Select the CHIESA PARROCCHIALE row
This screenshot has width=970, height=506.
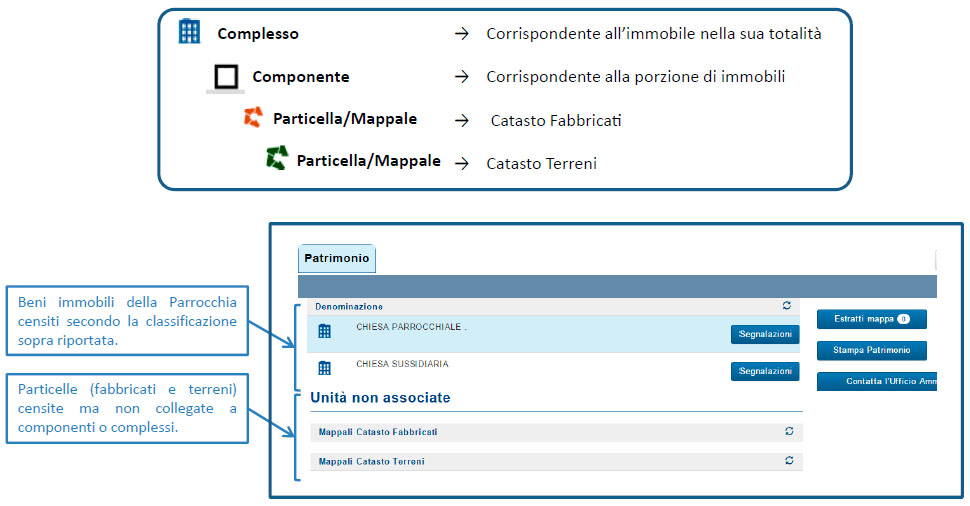(x=553, y=334)
